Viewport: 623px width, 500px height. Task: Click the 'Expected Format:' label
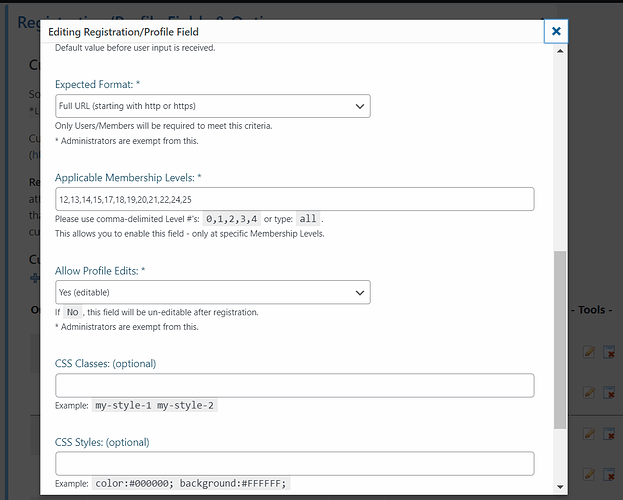point(97,84)
